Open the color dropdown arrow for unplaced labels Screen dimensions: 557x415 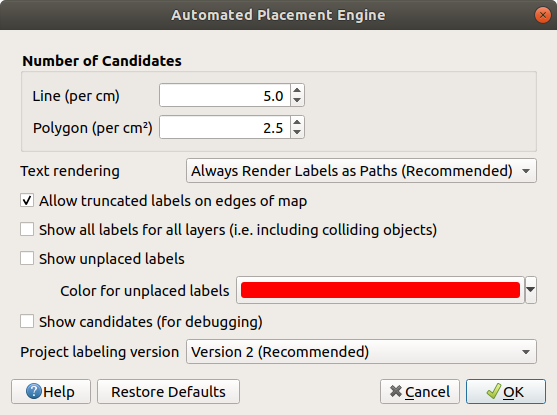pos(531,290)
